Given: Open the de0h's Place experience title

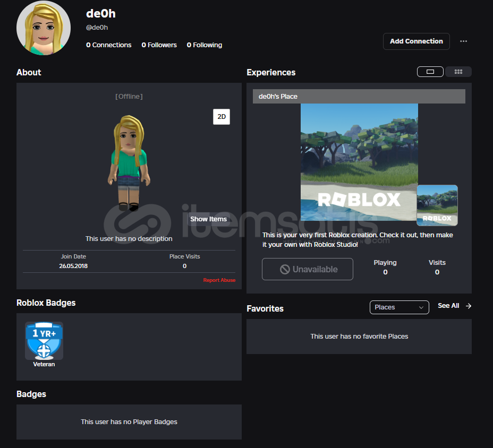Looking at the screenshot, I should (x=278, y=97).
